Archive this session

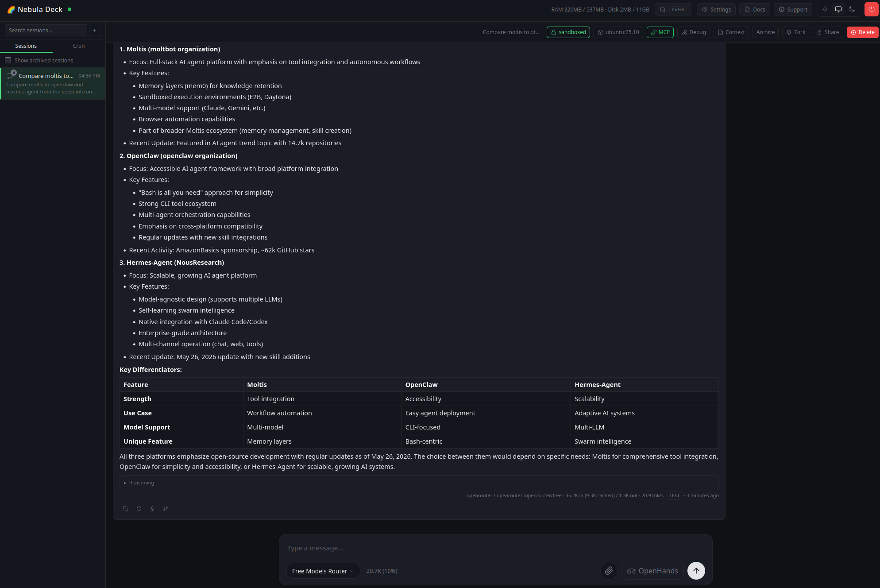pyautogui.click(x=765, y=32)
